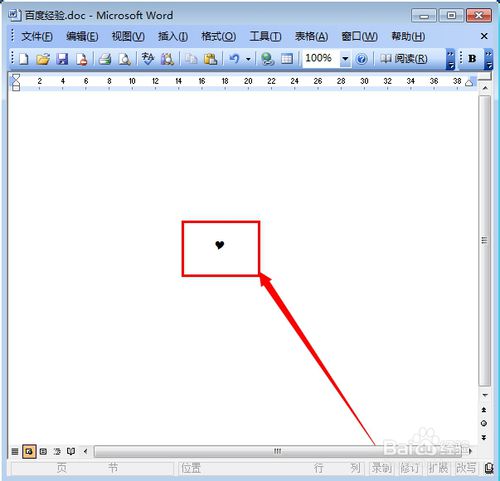
Task: Open print preview
Action: point(125,59)
